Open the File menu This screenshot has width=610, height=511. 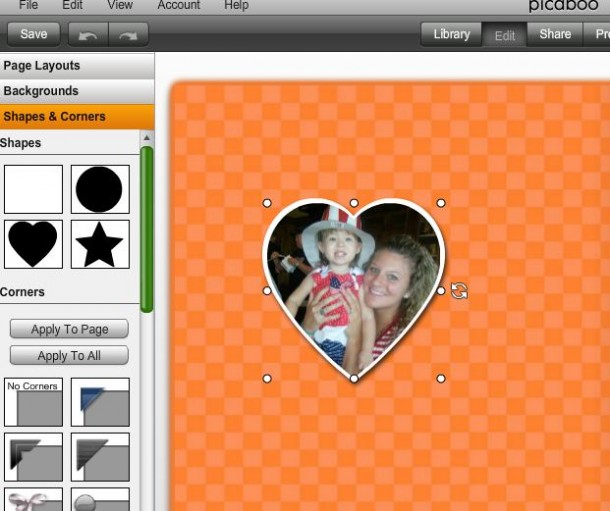pos(28,5)
